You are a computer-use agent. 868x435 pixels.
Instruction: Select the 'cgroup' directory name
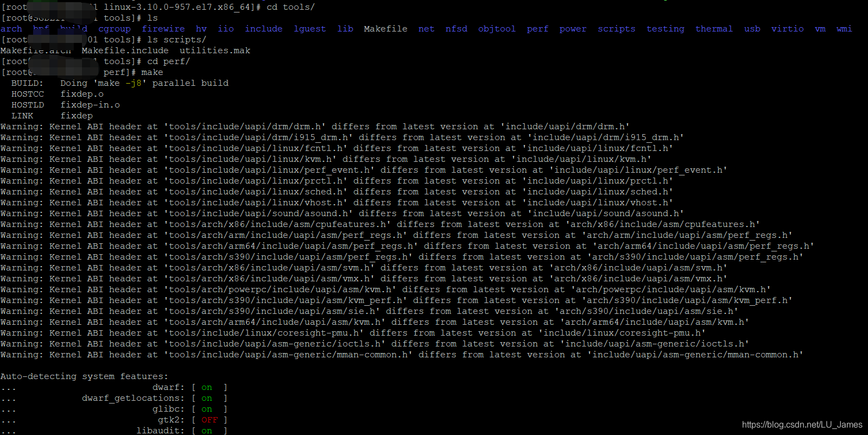(x=115, y=29)
